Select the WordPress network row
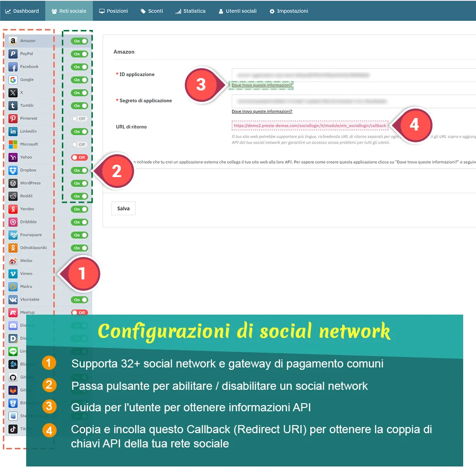476x476 pixels. tap(49, 183)
